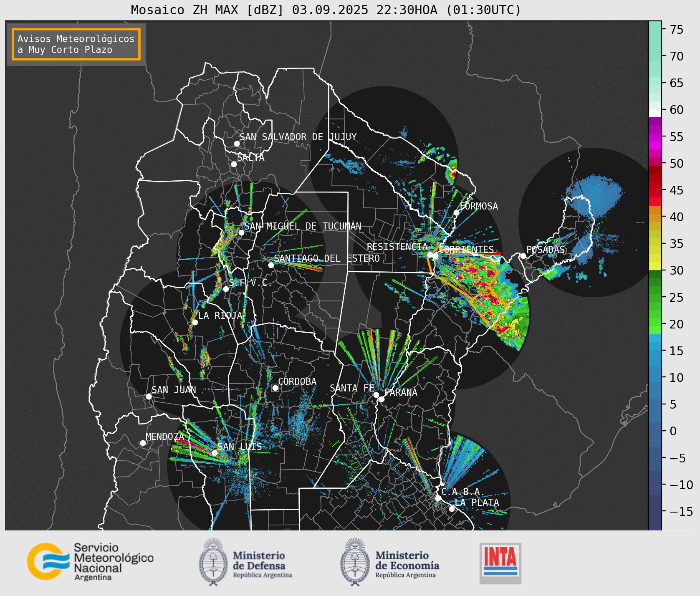
Task: Click the La Rioja city dot
Action: pos(195,322)
